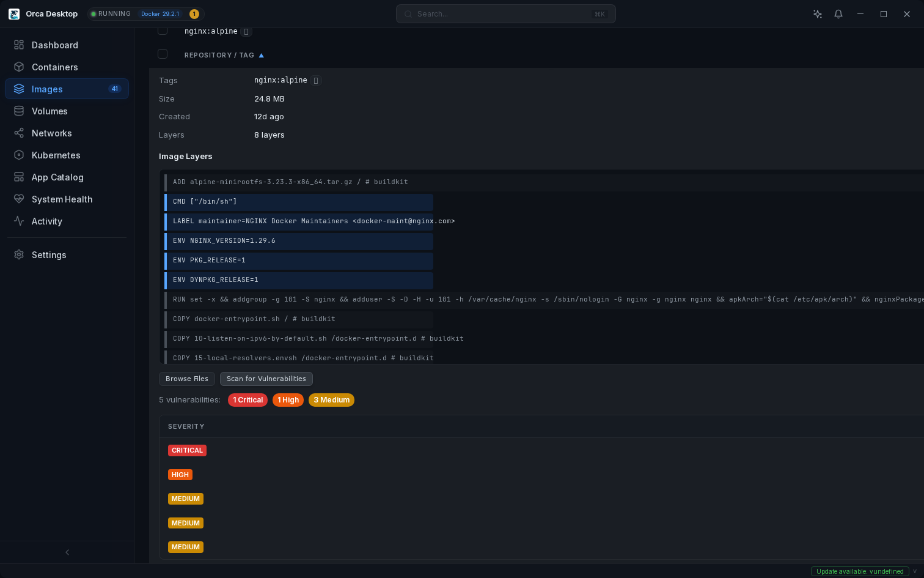Click the ⌘K shortcut hint in search
The width and height of the screenshot is (924, 578).
pyautogui.click(x=599, y=14)
